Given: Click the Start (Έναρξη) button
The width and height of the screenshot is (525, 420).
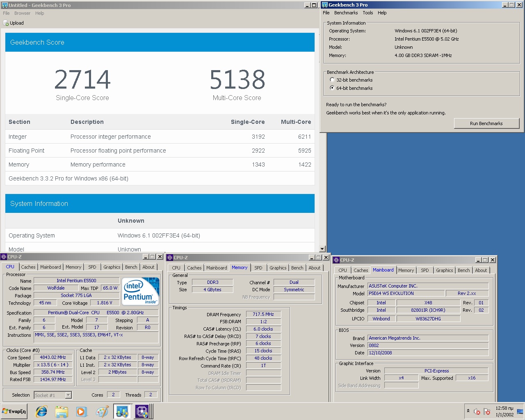Looking at the screenshot, I should [x=14, y=411].
